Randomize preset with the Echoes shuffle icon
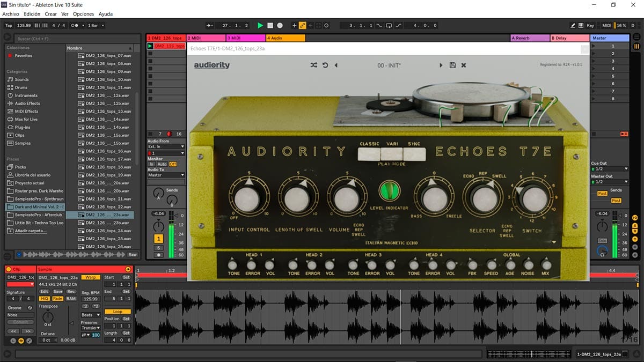The height and width of the screenshot is (362, 644). click(313, 65)
